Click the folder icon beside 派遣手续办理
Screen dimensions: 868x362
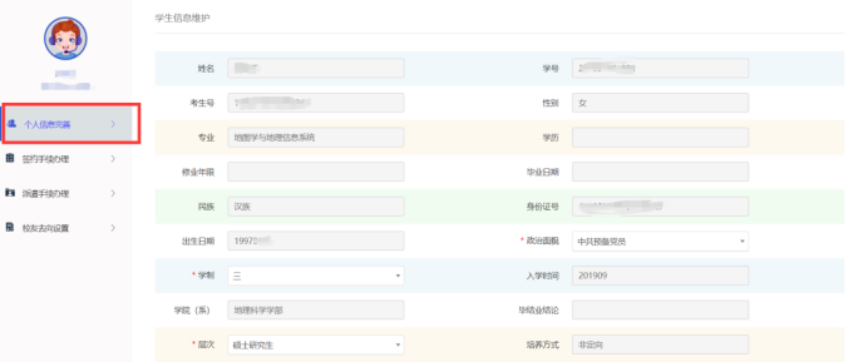10,193
